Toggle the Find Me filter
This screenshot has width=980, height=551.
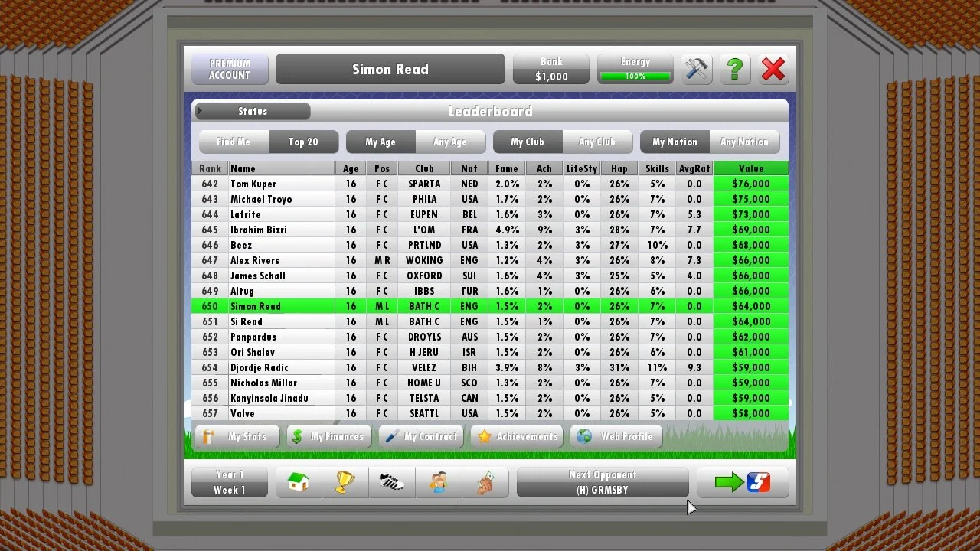click(234, 142)
